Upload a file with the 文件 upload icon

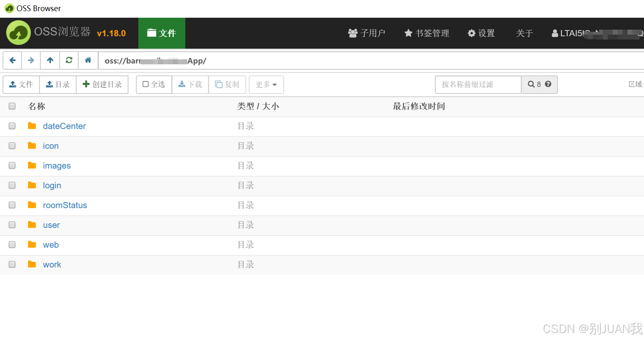point(21,84)
